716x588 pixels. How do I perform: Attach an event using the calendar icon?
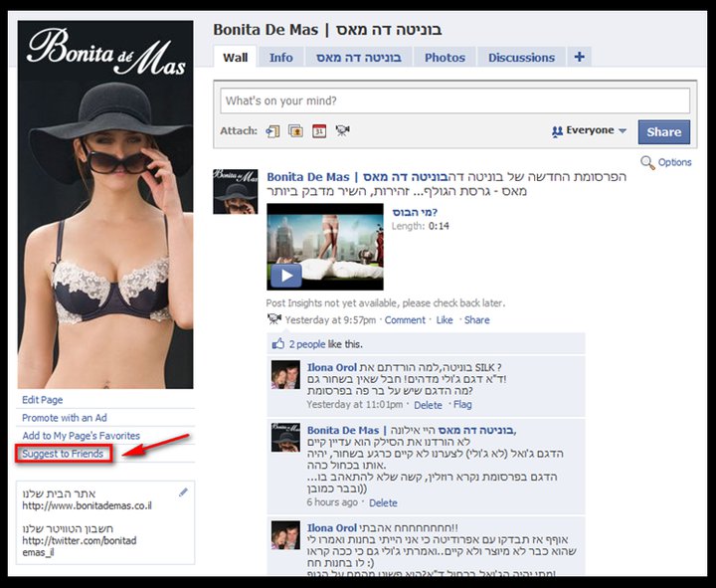pyautogui.click(x=319, y=131)
